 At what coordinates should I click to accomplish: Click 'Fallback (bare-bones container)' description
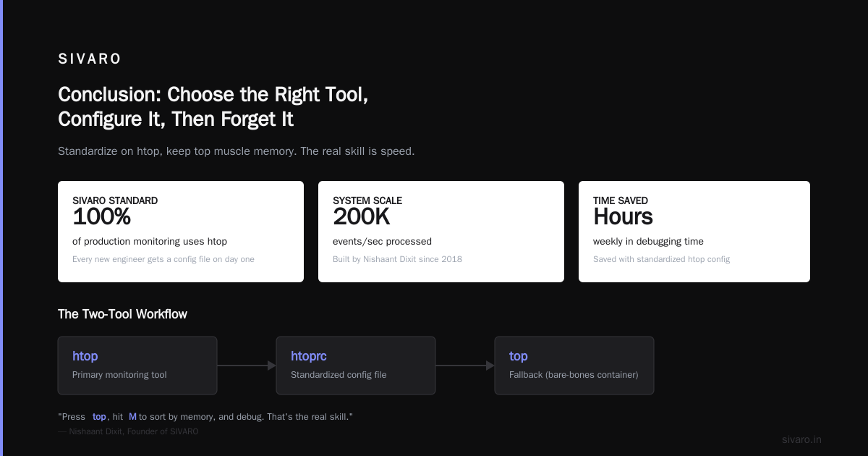pyautogui.click(x=574, y=375)
